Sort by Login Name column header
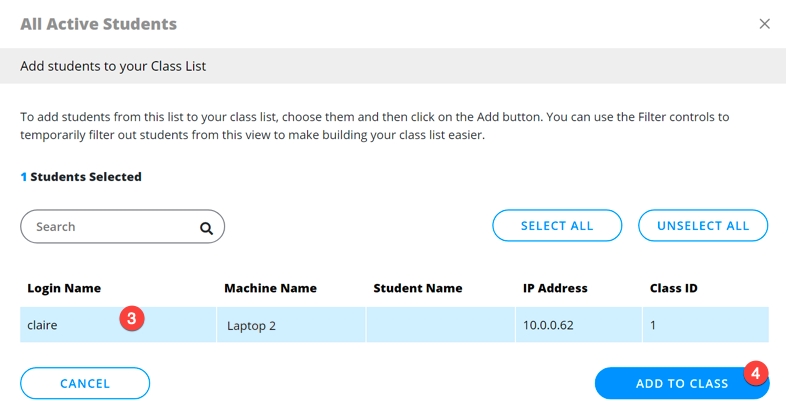The width and height of the screenshot is (786, 414). click(x=64, y=288)
